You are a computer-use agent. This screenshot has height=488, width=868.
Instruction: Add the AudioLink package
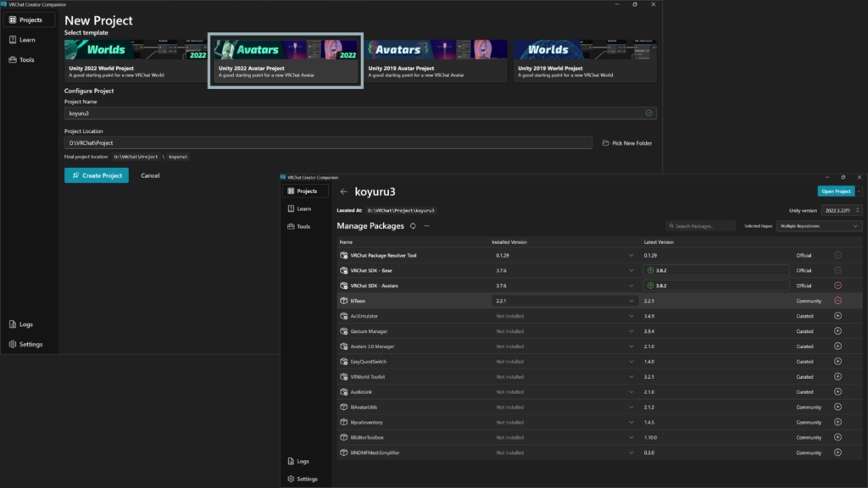click(837, 392)
